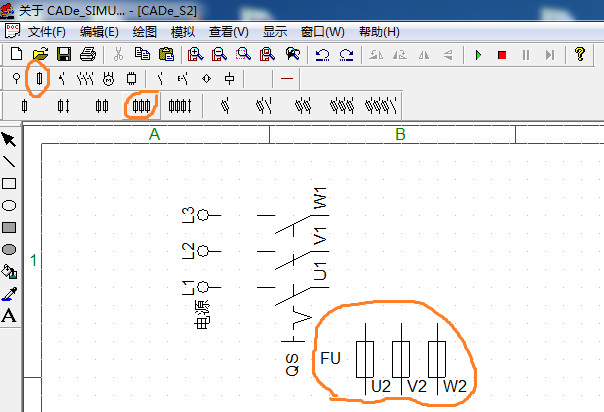Image resolution: width=604 pixels, height=412 pixels.
Task: Open the 绘图 menu
Action: (x=144, y=32)
